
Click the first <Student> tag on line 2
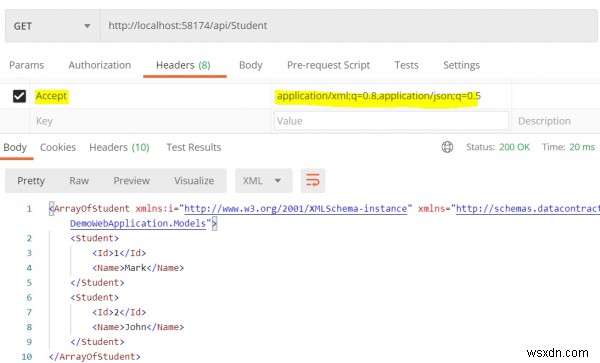pos(95,238)
